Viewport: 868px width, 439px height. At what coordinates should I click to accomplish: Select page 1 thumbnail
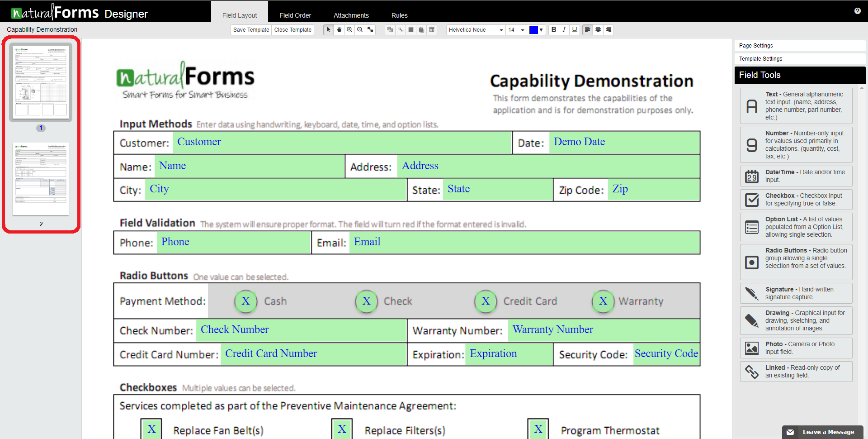coord(41,82)
